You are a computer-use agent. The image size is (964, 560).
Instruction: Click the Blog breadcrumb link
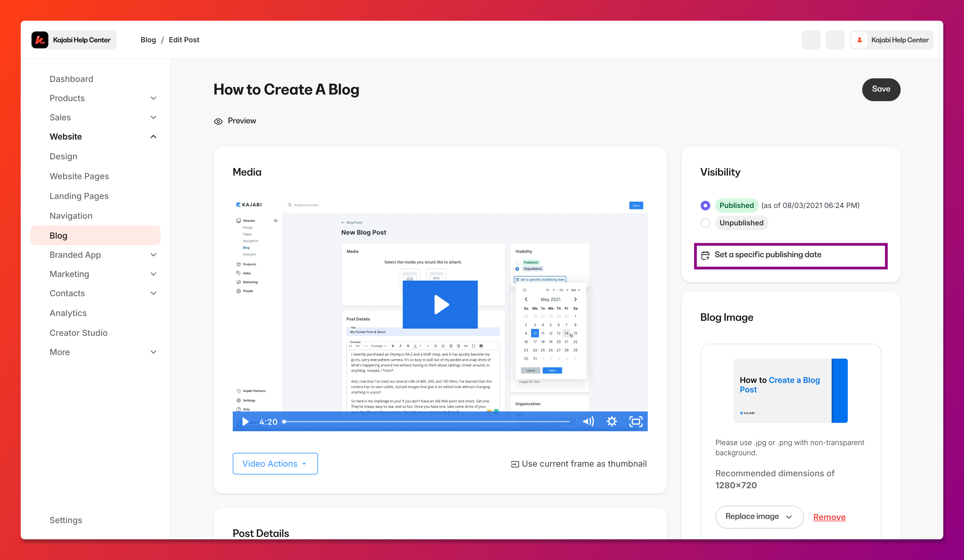pyautogui.click(x=148, y=40)
